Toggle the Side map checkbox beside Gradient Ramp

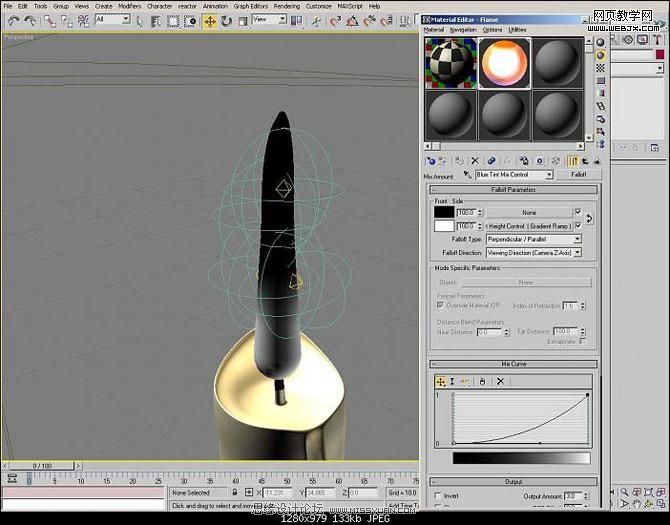click(578, 225)
